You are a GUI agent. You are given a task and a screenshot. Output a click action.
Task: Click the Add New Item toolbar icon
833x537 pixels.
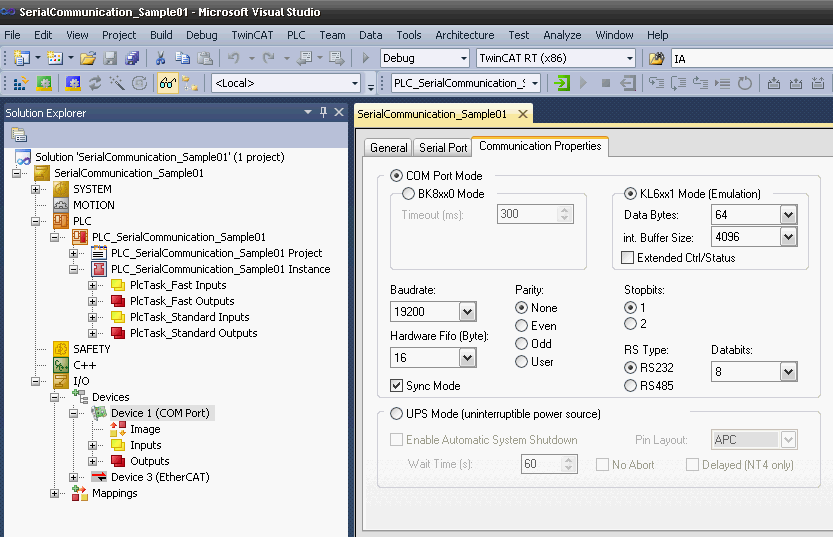tap(55, 58)
